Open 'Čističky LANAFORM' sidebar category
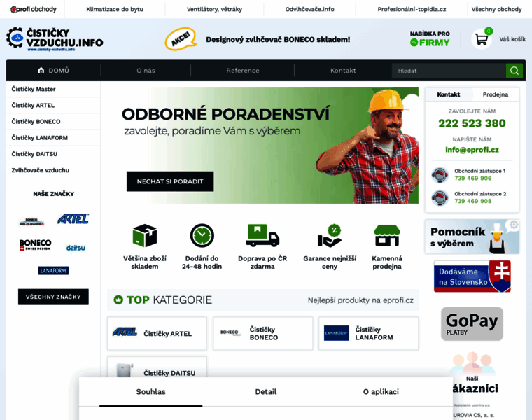Viewport: 532px width, 420px height. point(53,138)
